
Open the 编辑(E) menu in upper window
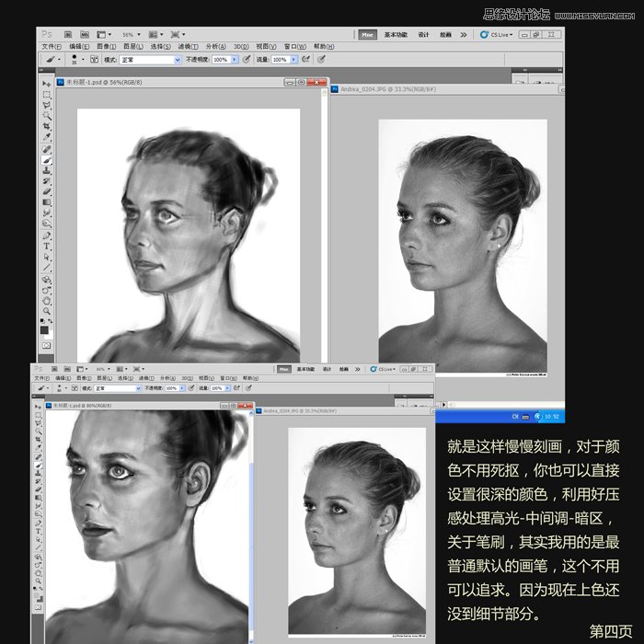[79, 46]
